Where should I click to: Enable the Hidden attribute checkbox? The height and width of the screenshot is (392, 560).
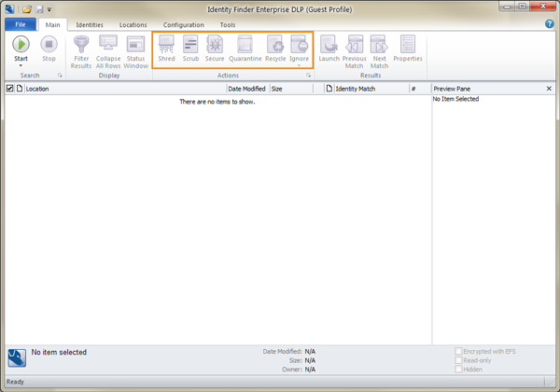[458, 370]
